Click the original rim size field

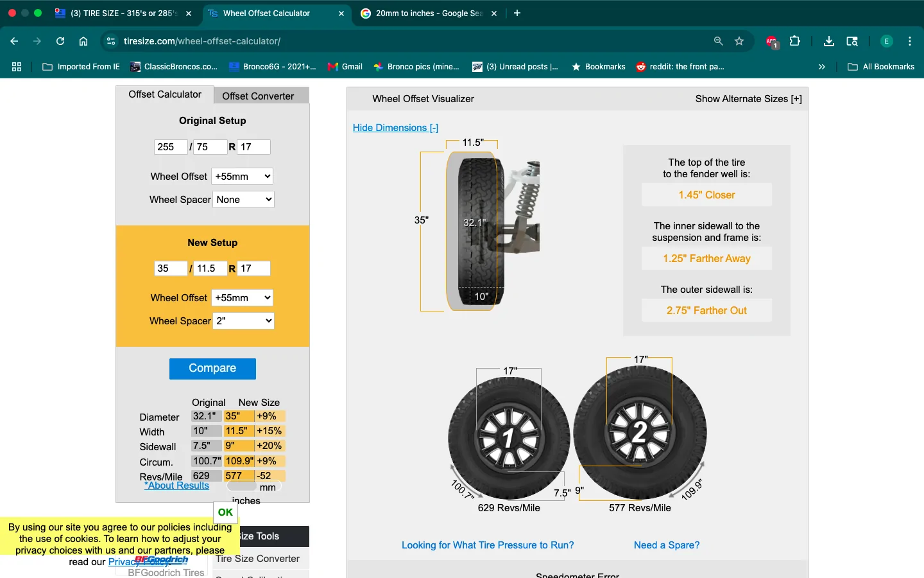[x=254, y=147]
